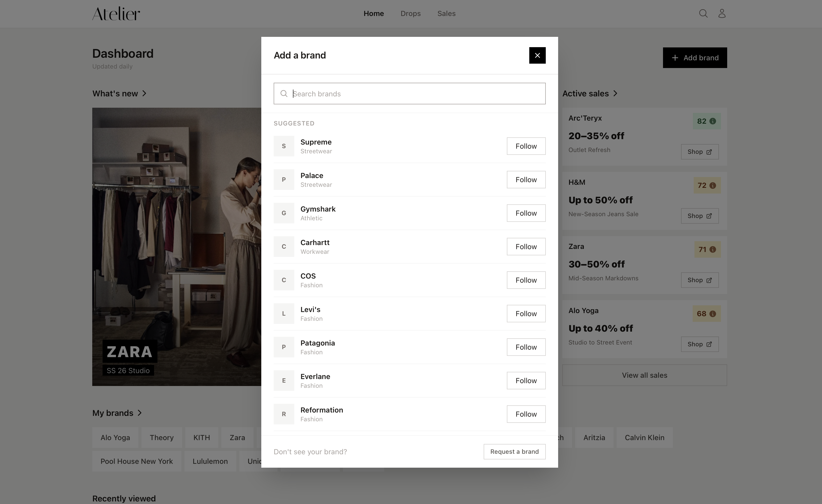Select the Theory brand chip
Screen dimensions: 822x504
pyautogui.click(x=162, y=438)
